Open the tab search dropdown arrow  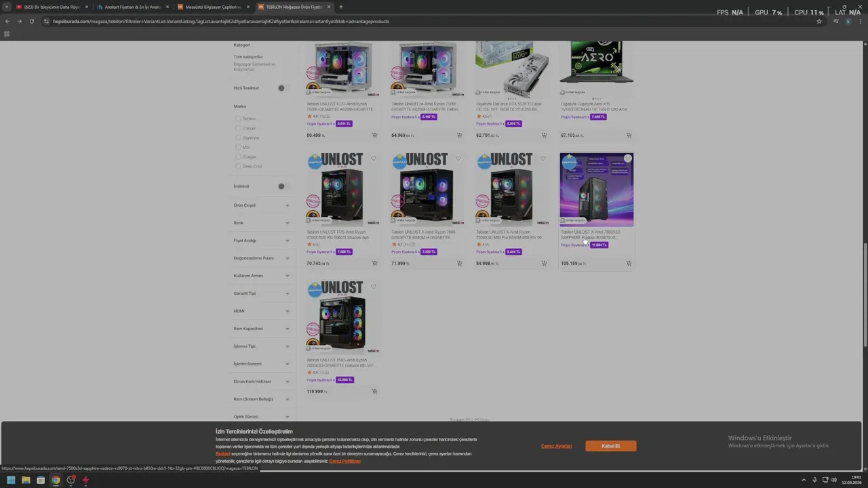coord(5,7)
